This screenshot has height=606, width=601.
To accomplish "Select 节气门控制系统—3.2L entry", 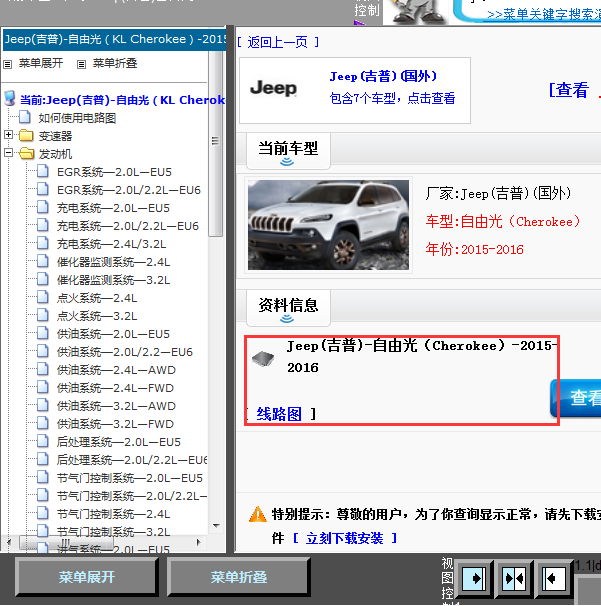I will click(113, 532).
